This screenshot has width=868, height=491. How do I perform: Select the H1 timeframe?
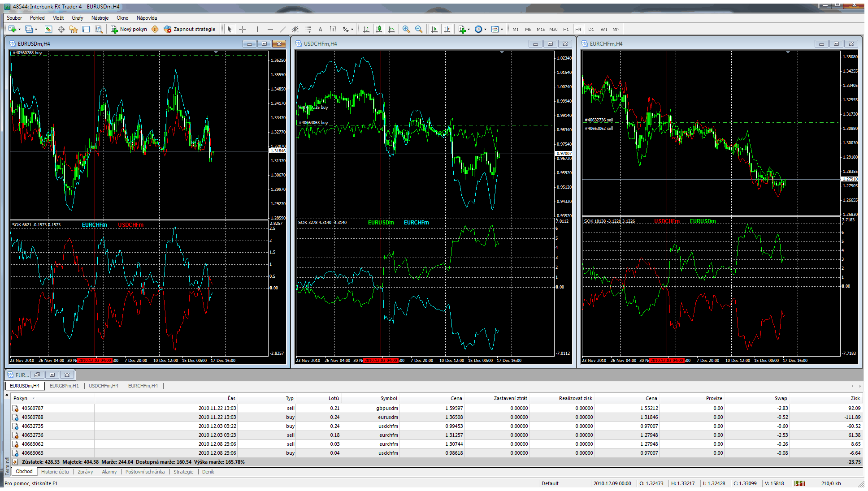566,29
